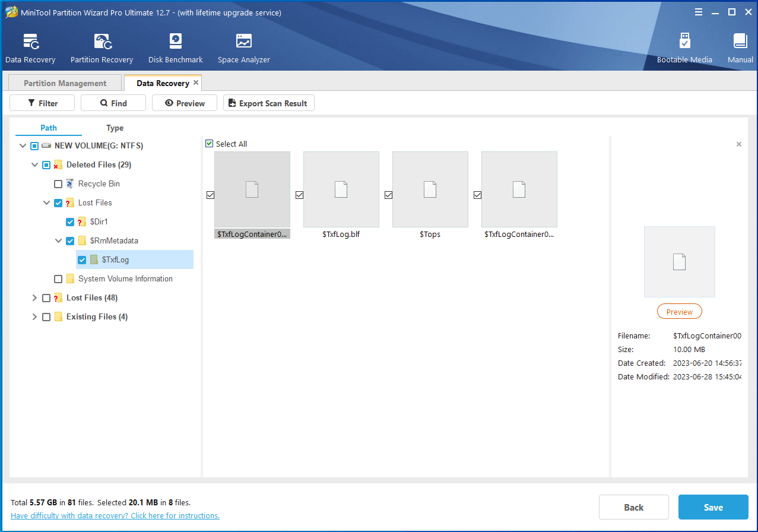Click the Lost Files subfolder question-mark icon
Viewport: 758px width, 532px height.
point(70,202)
